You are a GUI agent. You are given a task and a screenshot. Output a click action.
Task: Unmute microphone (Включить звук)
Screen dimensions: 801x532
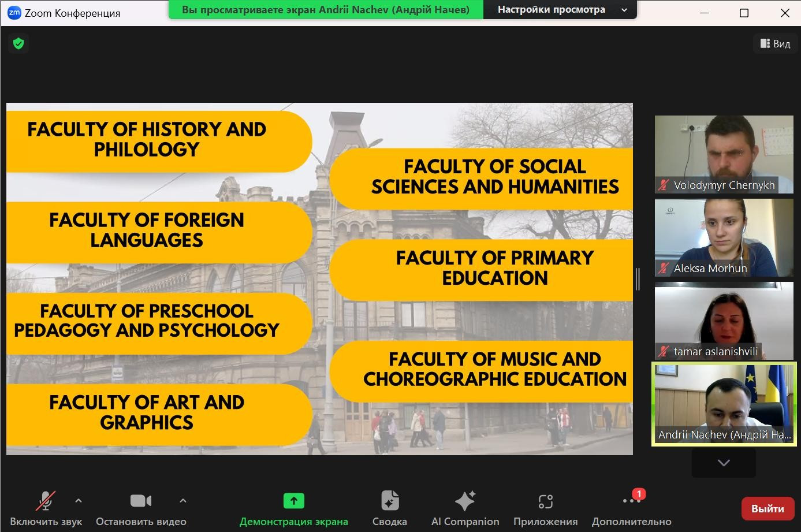point(46,508)
